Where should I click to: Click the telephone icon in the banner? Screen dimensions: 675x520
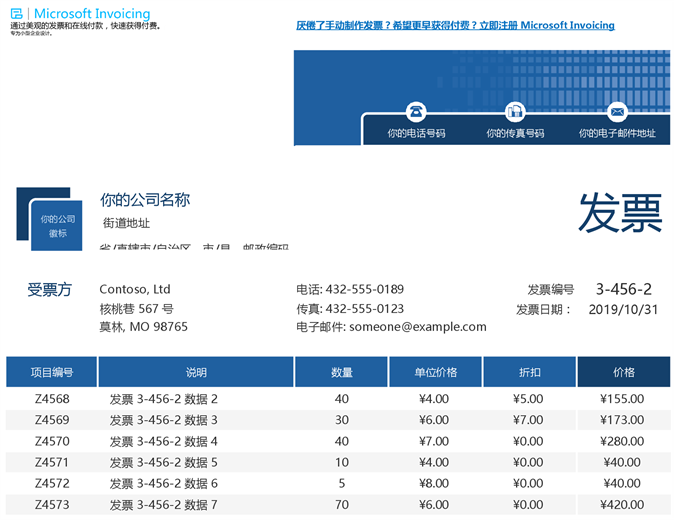click(416, 111)
